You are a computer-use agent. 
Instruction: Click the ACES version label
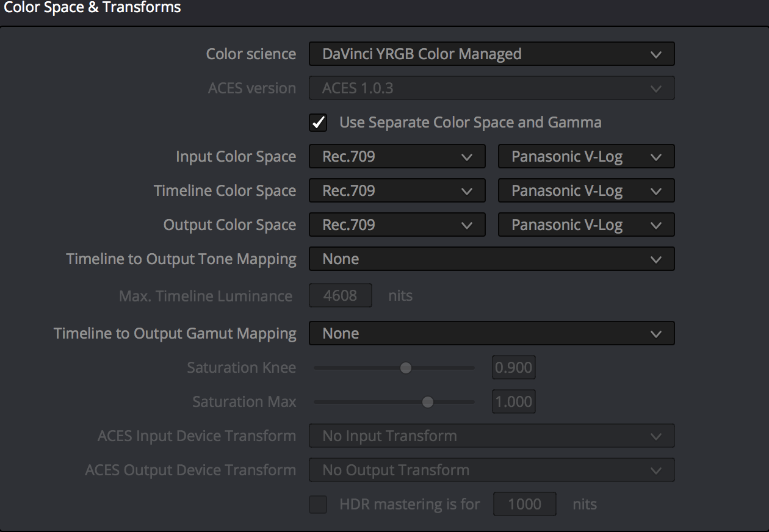(252, 88)
